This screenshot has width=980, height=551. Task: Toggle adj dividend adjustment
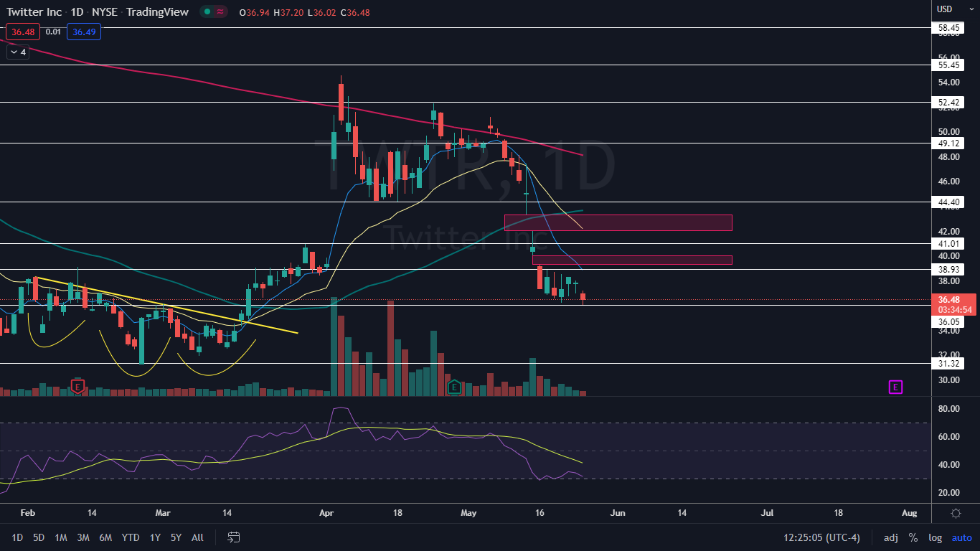tap(891, 537)
